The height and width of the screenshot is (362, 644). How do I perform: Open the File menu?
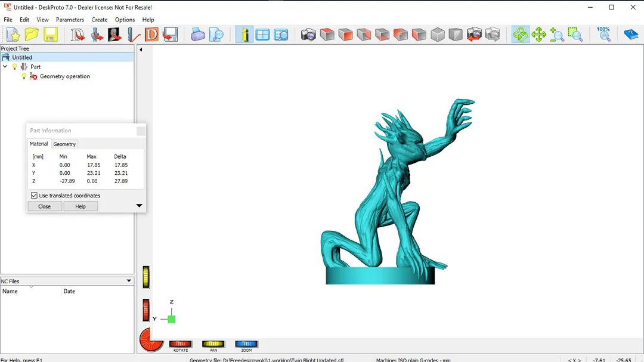click(8, 20)
